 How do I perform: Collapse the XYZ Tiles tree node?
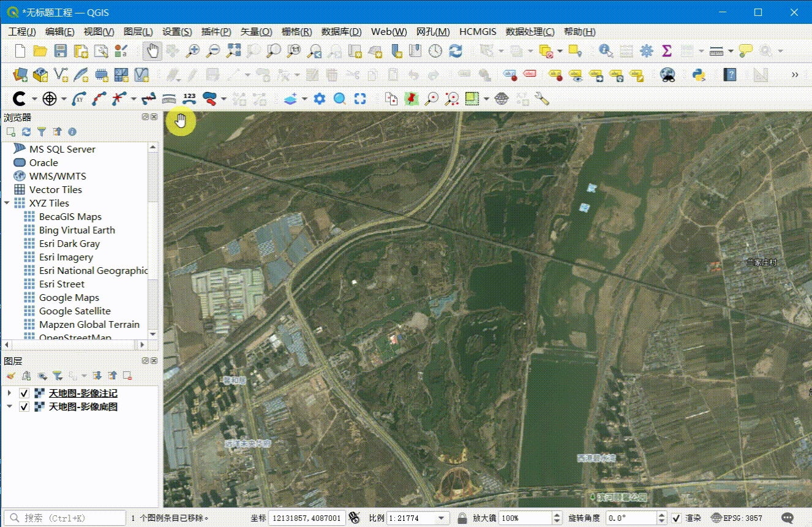(x=7, y=203)
